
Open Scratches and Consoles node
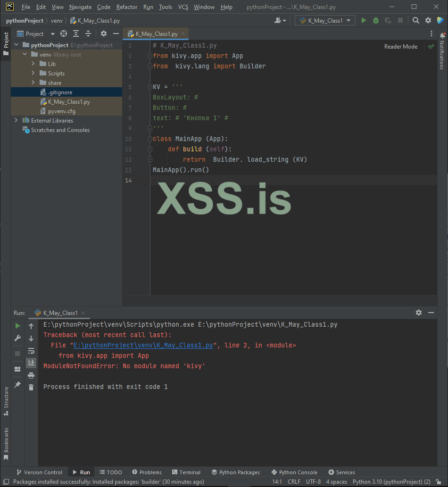60,130
